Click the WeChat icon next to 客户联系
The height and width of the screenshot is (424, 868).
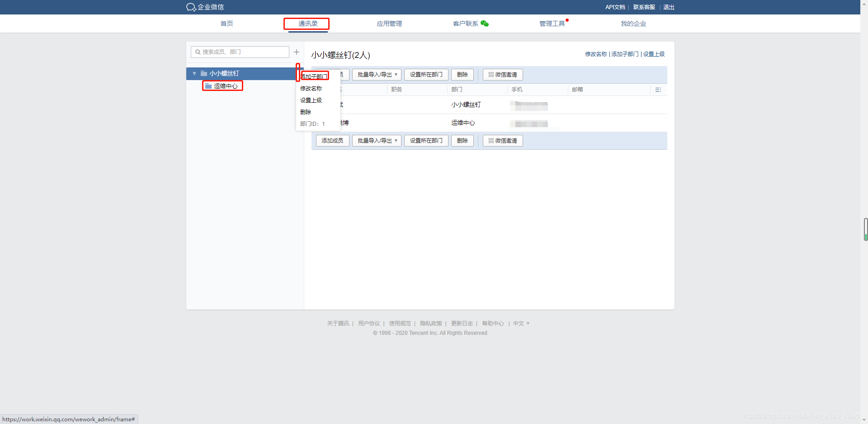tap(485, 24)
